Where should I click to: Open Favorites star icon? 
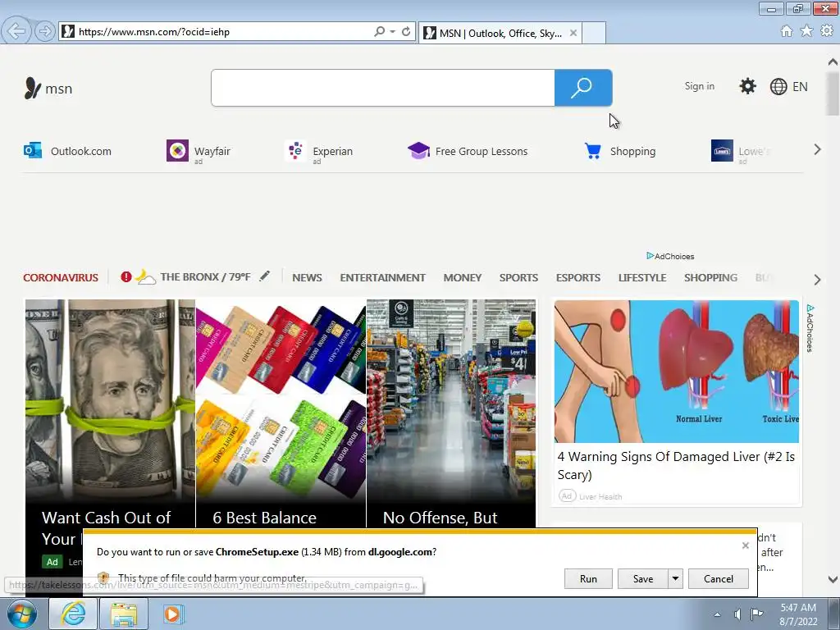[806, 31]
